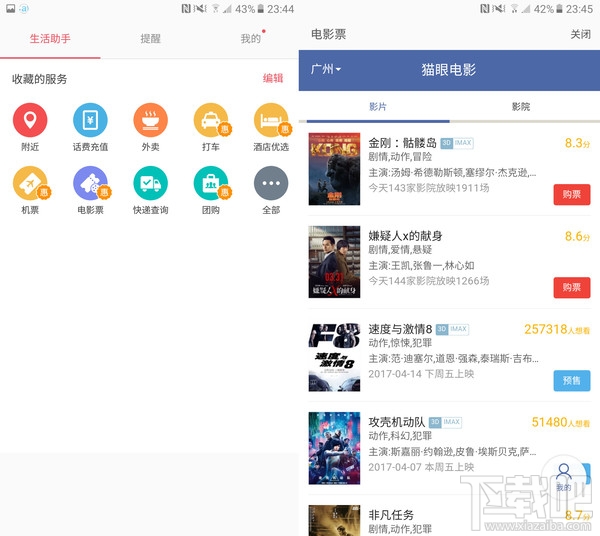
Task: Tap the 快递查询 express tracking icon
Action: [150, 183]
